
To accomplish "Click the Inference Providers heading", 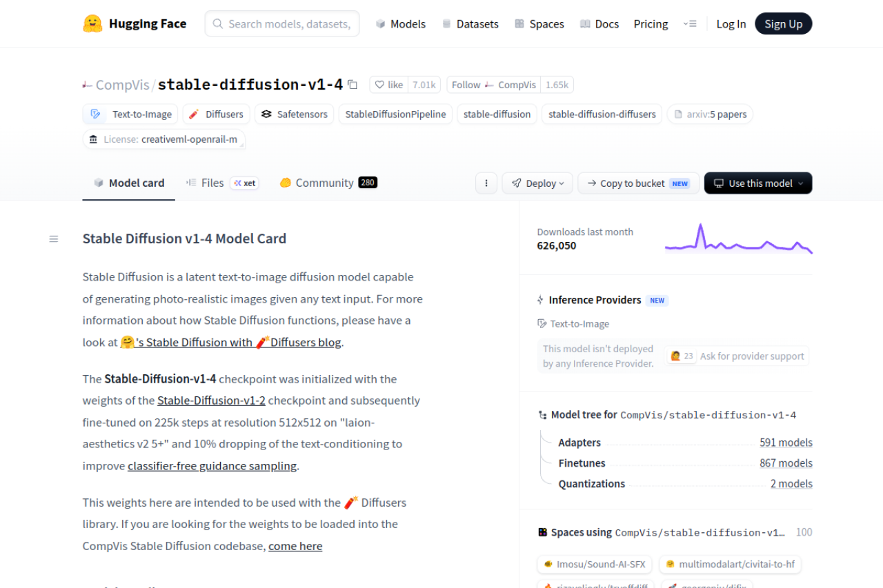I will click(x=595, y=300).
